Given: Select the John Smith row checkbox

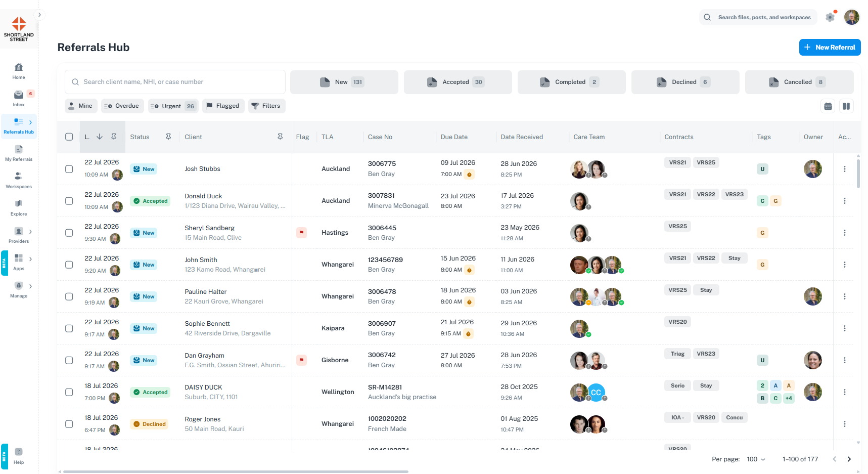Looking at the screenshot, I should pyautogui.click(x=69, y=265).
